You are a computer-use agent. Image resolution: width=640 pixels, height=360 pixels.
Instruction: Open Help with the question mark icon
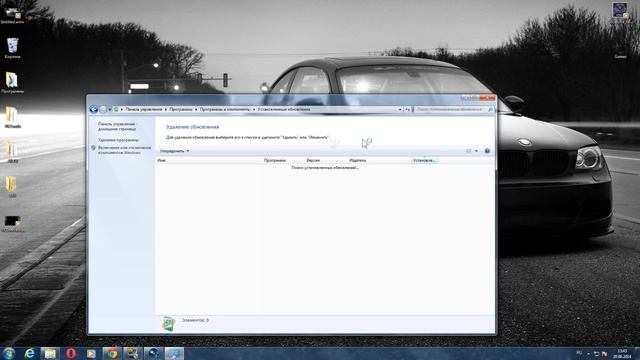coord(487,151)
